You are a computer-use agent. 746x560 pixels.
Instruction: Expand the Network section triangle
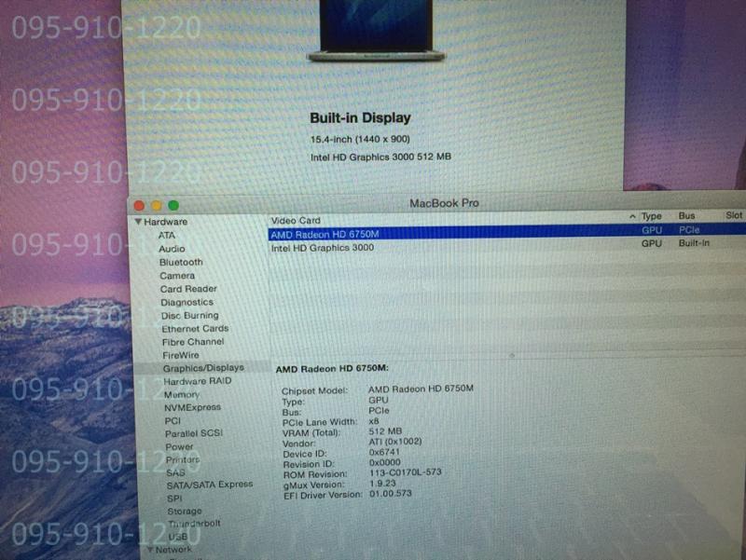[x=149, y=550]
